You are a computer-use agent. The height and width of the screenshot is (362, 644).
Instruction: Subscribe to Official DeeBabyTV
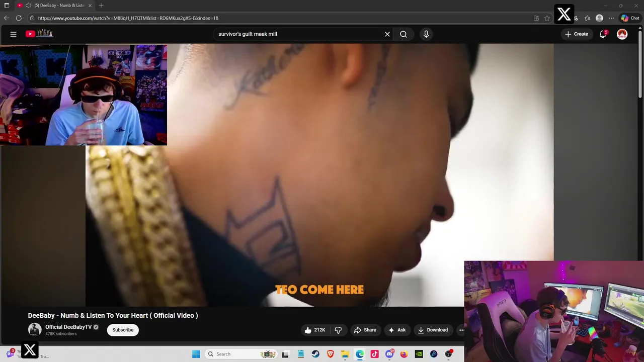(123, 330)
